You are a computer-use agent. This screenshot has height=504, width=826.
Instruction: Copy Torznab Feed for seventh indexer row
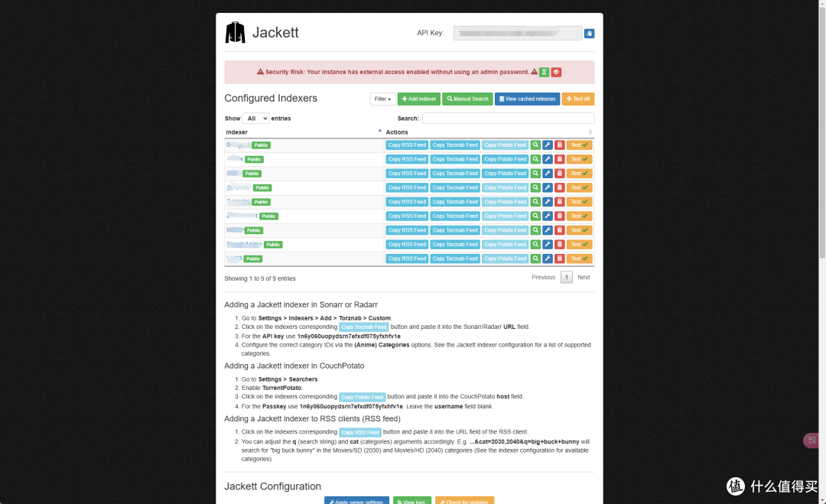click(455, 230)
